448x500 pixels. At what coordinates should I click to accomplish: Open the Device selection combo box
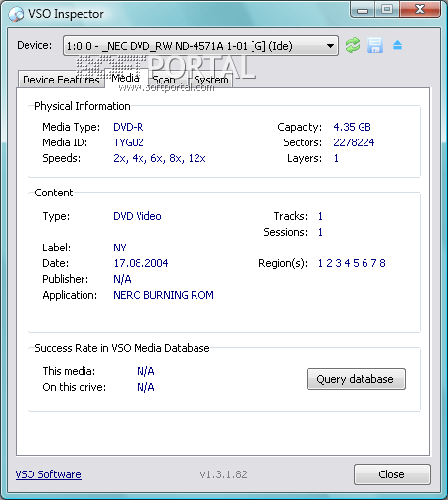coord(200,46)
